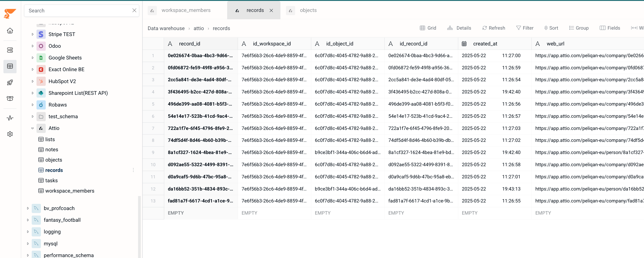
Task: Open the activity monitoring pulse icon
Action: (10, 118)
